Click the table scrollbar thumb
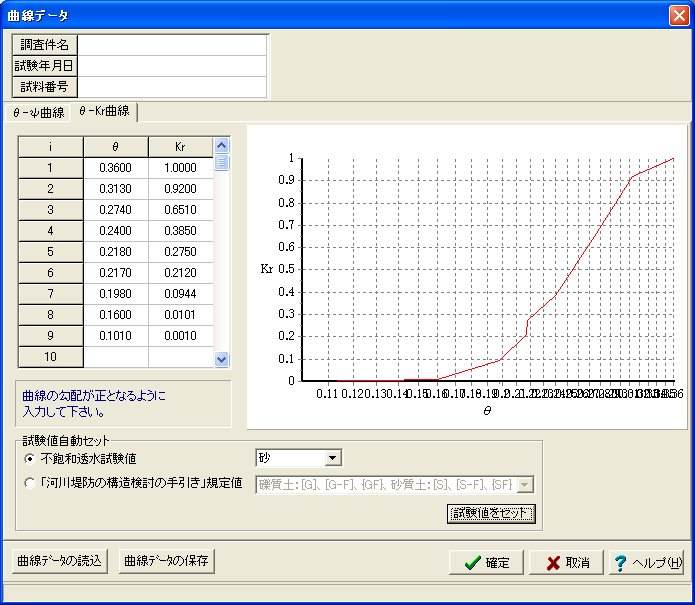Image resolution: width=695 pixels, height=605 pixels. click(x=221, y=162)
